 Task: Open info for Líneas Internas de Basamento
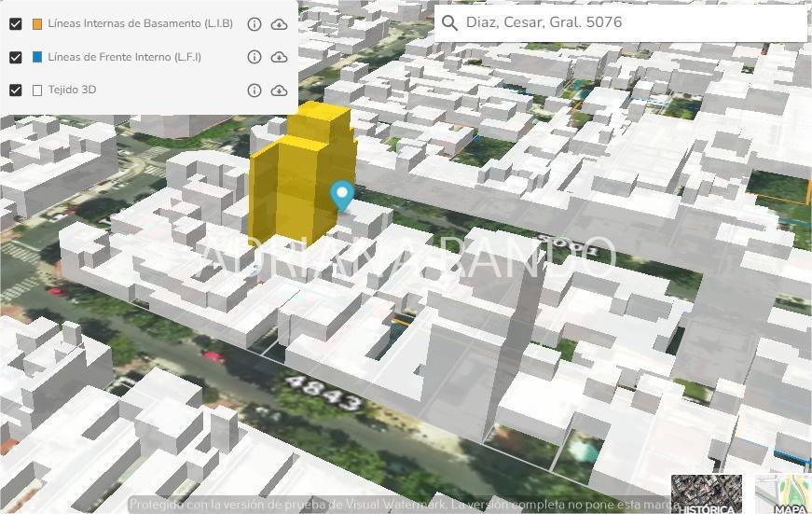coord(255,24)
